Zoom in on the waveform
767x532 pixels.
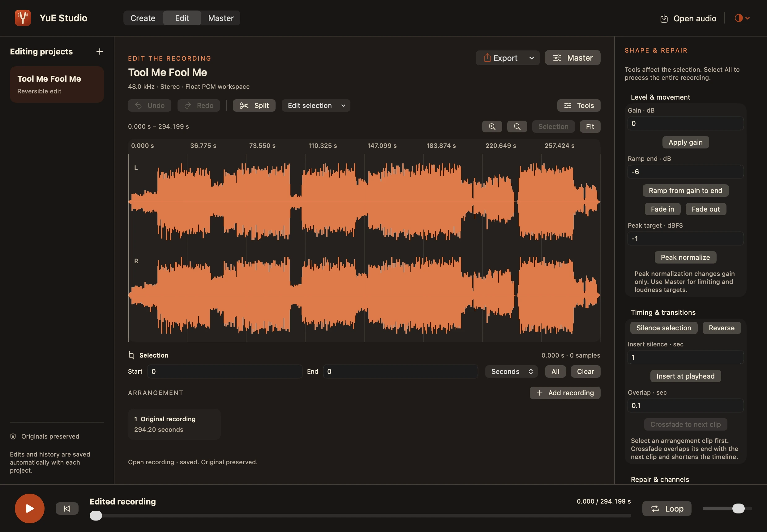coord(492,127)
